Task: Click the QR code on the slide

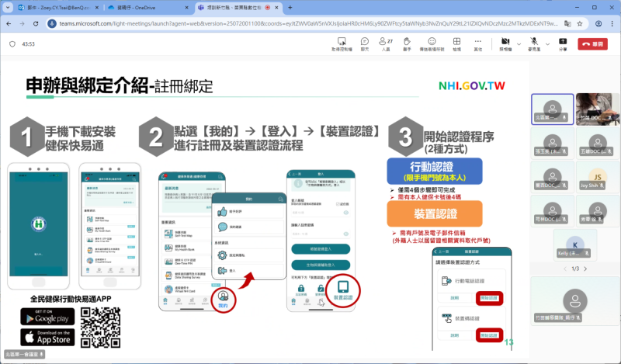Action: click(100, 328)
